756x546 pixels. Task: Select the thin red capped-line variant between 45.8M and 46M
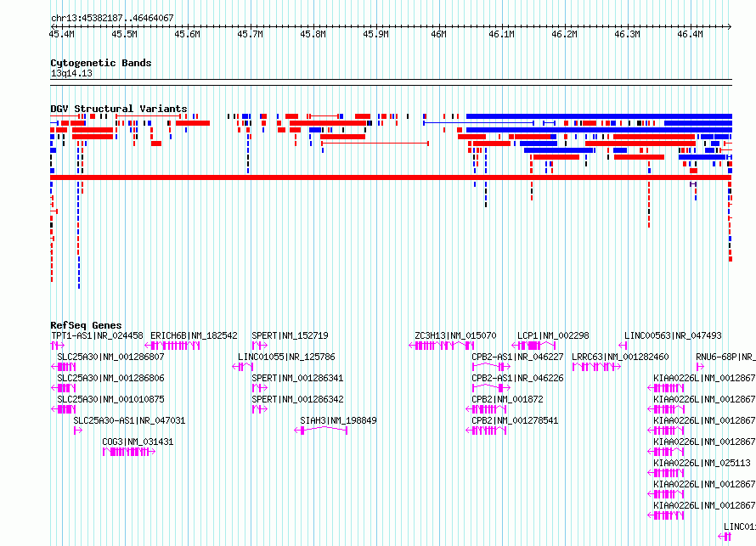click(x=375, y=144)
